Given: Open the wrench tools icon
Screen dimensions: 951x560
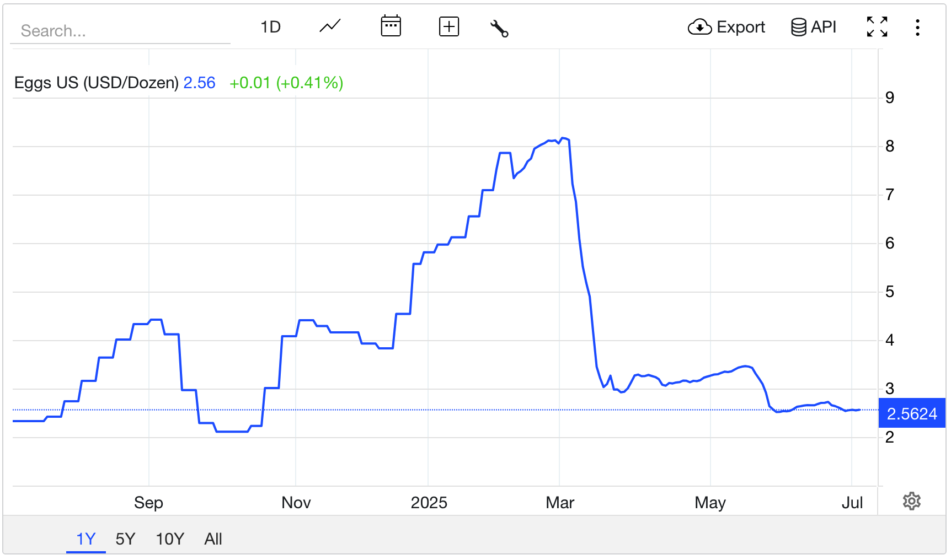Looking at the screenshot, I should pos(499,28).
